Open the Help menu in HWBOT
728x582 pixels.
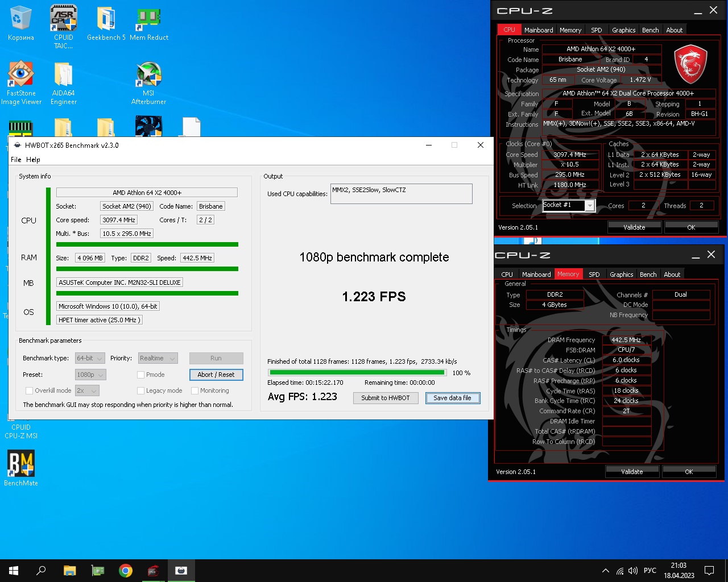pos(33,160)
